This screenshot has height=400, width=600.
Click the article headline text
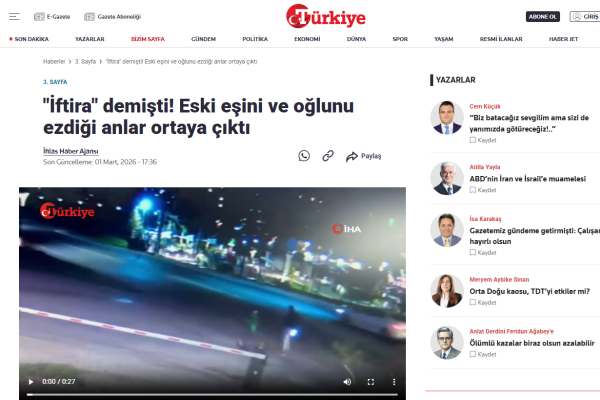(x=198, y=117)
